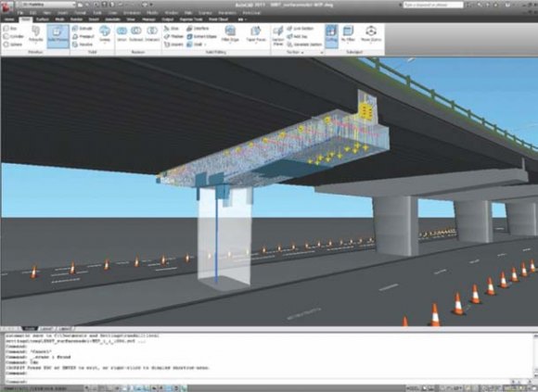This screenshot has height=392, width=538.
Task: Switch to the Layout1 tab
Action: pos(47,329)
